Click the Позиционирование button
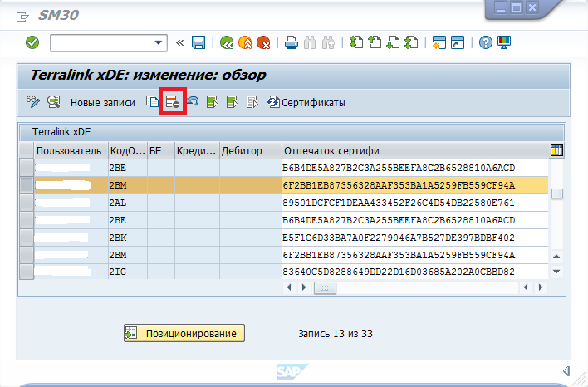Image resolution: width=588 pixels, height=387 pixels. pos(184,333)
